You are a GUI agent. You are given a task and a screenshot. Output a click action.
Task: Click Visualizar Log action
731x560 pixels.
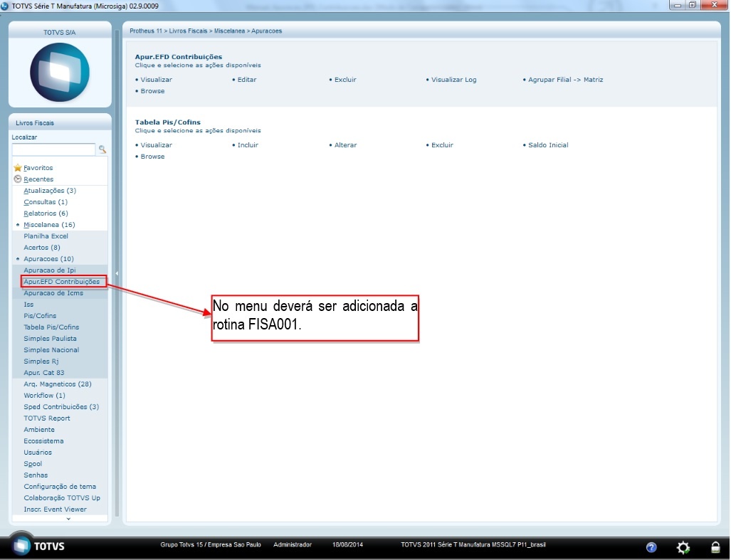point(454,80)
